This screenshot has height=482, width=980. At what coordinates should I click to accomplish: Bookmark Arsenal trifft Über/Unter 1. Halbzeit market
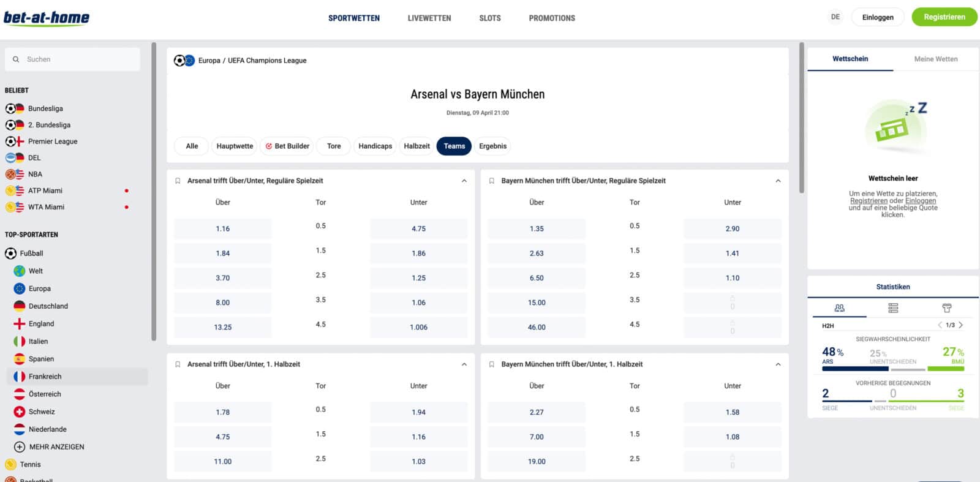tap(178, 364)
